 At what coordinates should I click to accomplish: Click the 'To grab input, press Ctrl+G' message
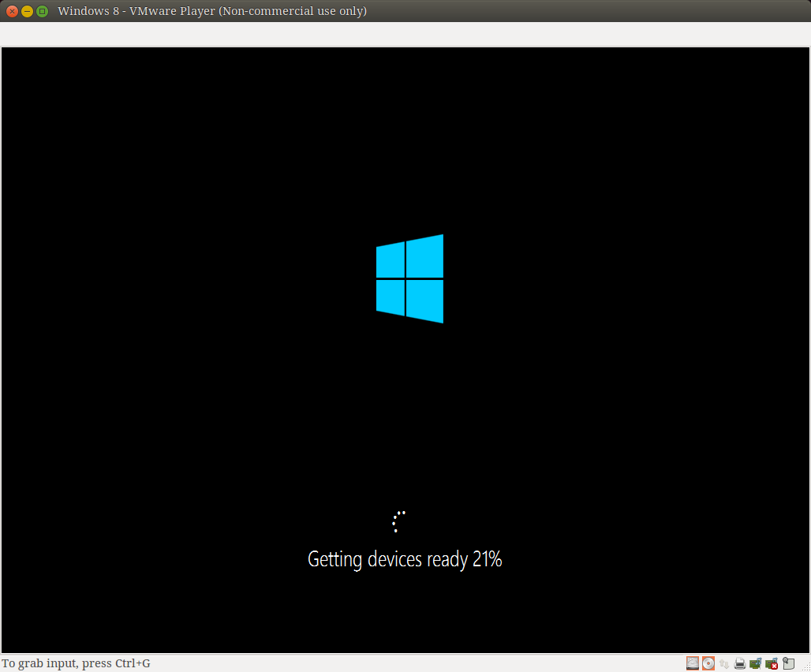point(76,663)
